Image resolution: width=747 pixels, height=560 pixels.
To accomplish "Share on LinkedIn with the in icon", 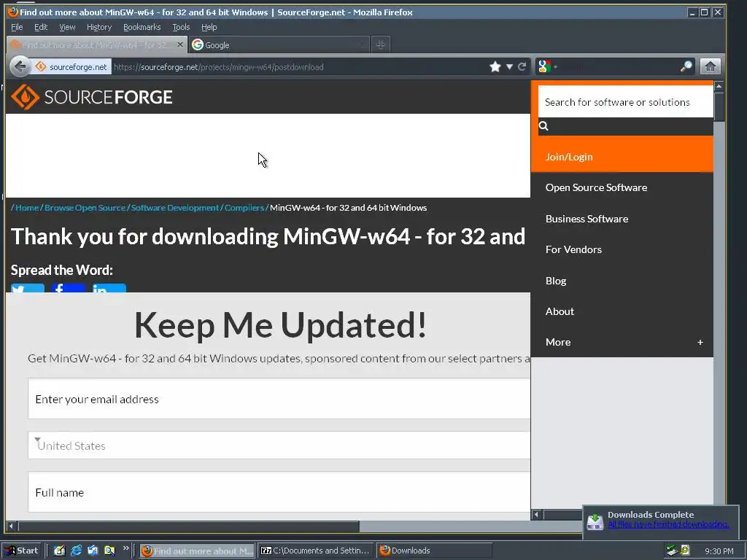I will tap(109, 288).
